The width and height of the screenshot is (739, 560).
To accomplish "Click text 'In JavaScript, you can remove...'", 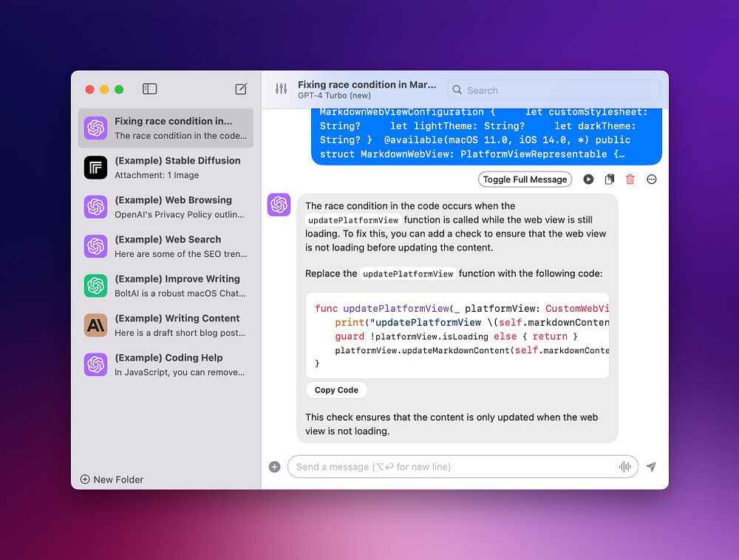I will (x=180, y=372).
